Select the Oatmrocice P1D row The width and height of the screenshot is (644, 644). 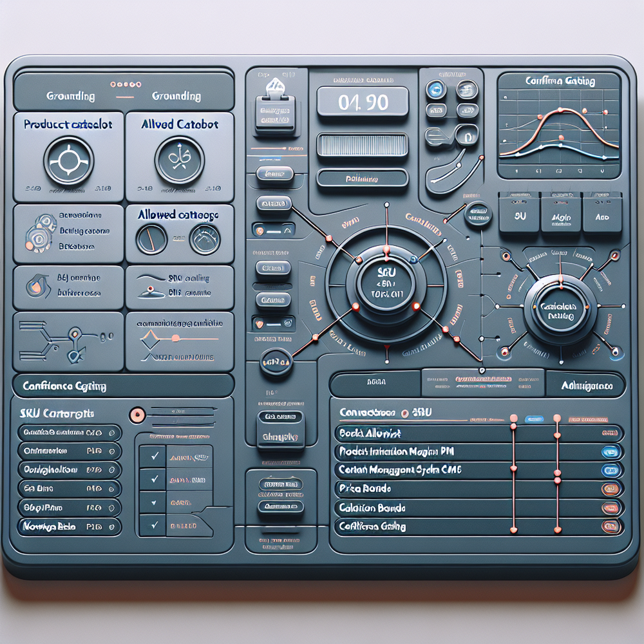[70, 451]
